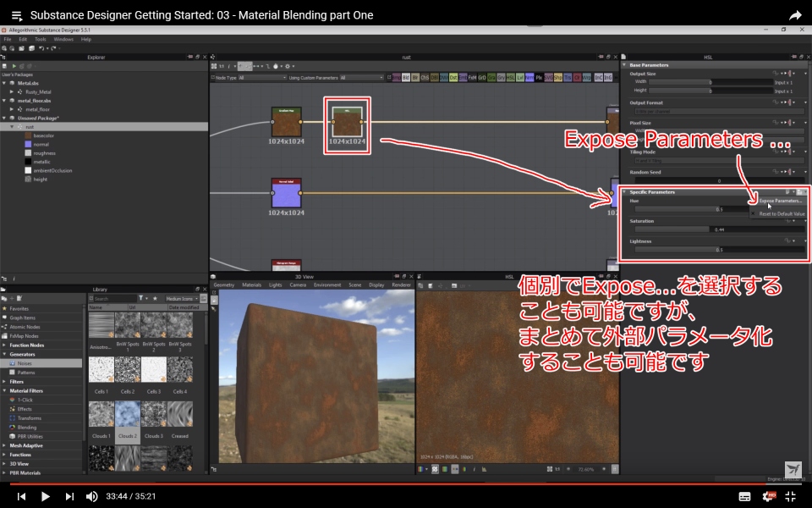Add a Levels node from toolbar
Screen dimensions: 812x508
tap(520, 78)
